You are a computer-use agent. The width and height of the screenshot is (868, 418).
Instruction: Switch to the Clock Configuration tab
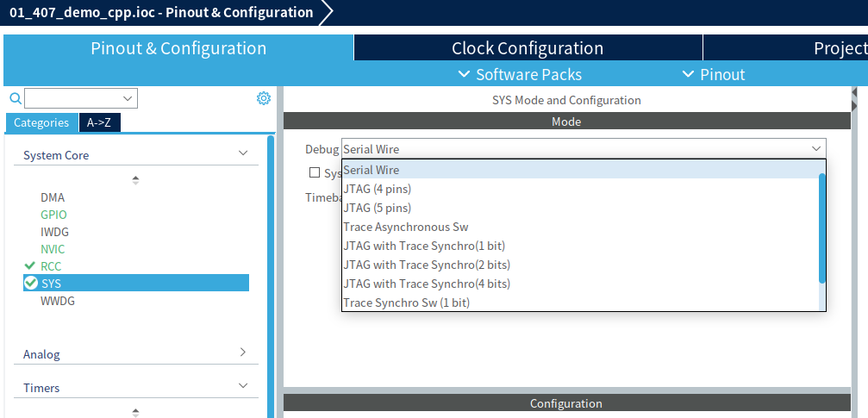pyautogui.click(x=528, y=48)
